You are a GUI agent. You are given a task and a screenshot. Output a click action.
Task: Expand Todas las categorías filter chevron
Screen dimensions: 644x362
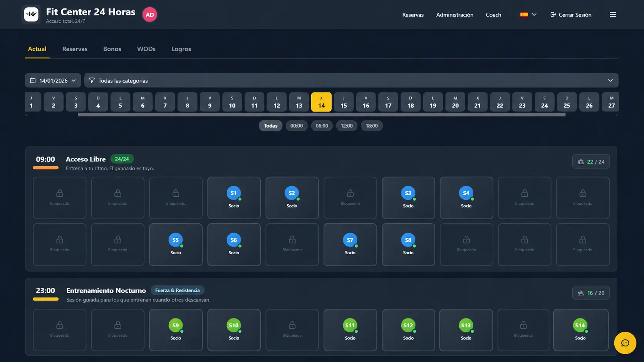point(610,80)
